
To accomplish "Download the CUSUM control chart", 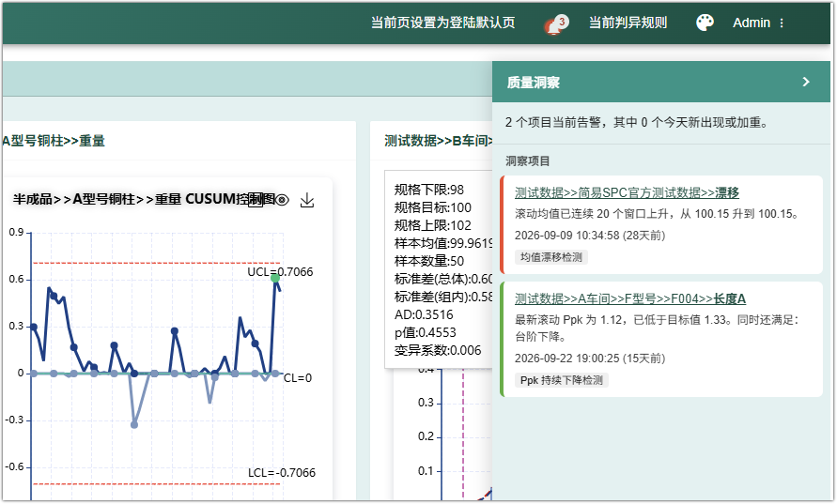I will click(307, 201).
